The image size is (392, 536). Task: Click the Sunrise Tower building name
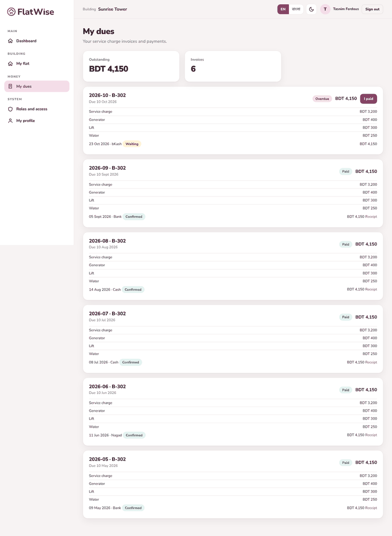click(113, 9)
